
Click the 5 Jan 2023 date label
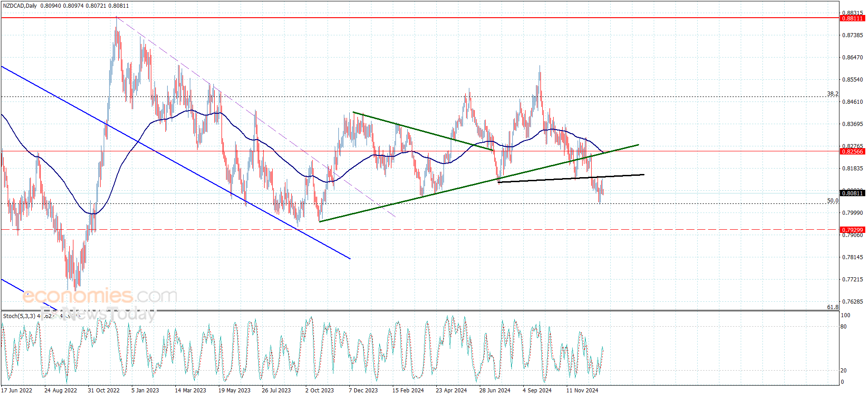coord(145,390)
